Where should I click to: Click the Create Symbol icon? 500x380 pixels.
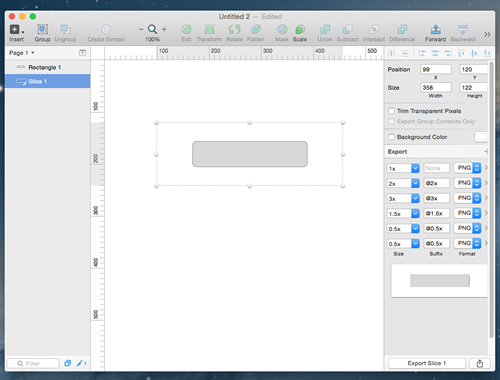point(106,29)
